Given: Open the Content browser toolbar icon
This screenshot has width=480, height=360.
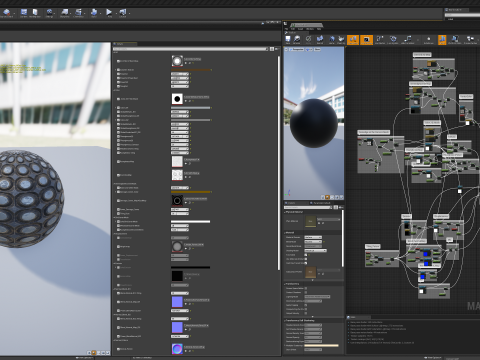Looking at the screenshot, I should 24,13.
